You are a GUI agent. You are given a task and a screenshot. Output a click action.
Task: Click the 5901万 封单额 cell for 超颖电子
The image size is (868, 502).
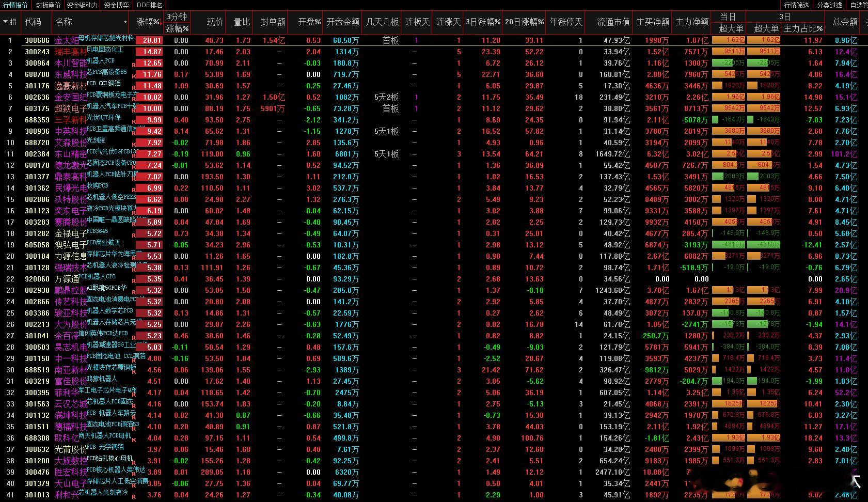coord(273,108)
